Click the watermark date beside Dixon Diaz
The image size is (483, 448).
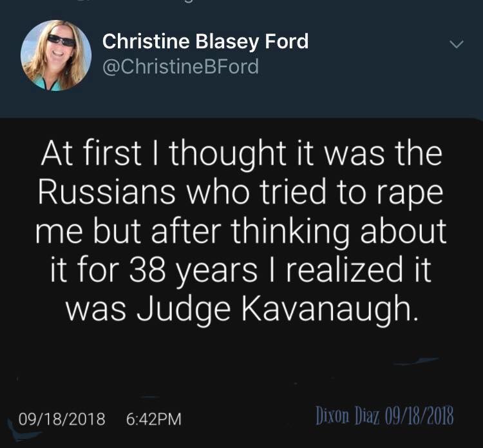click(418, 416)
